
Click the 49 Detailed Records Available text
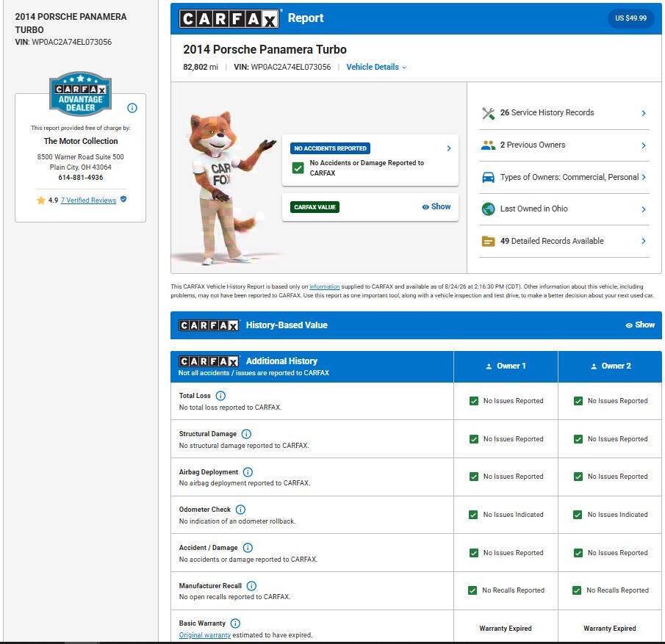[552, 241]
